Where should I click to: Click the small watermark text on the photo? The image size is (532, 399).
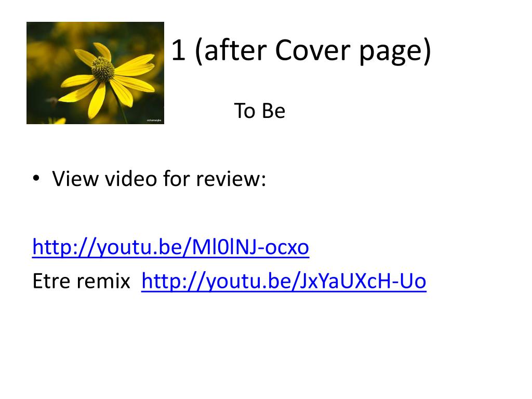click(x=154, y=121)
